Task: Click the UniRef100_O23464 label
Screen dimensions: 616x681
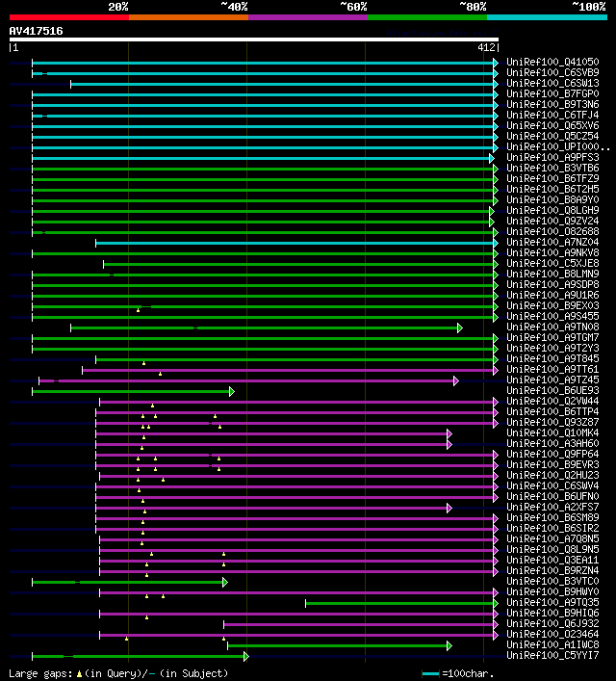Action: coord(552,634)
